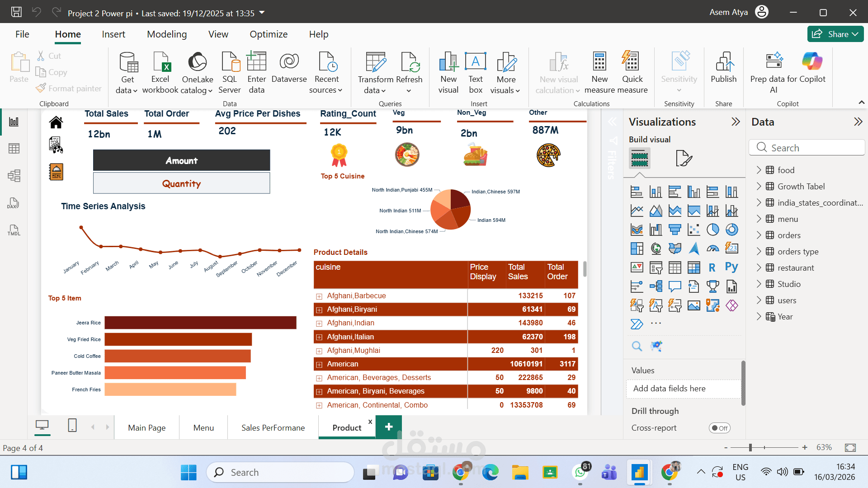
Task: Select the pie chart visual icon
Action: tap(713, 230)
